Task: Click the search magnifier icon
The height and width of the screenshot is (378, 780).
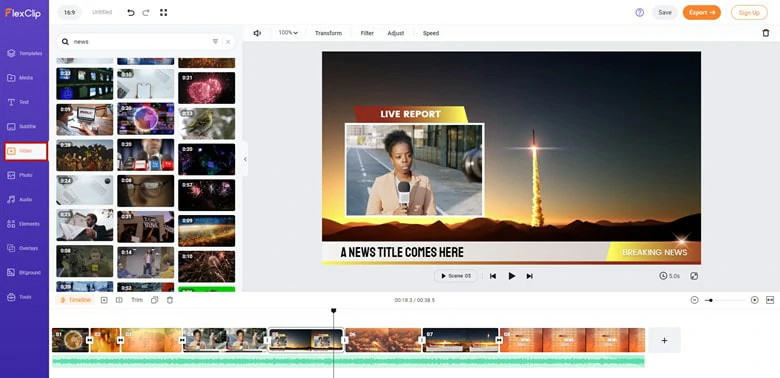Action: tap(65, 42)
